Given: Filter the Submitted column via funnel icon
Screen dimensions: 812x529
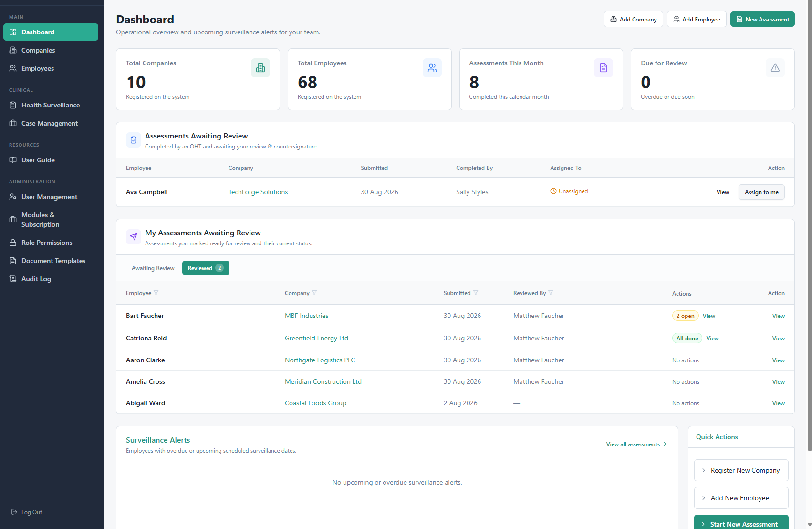Looking at the screenshot, I should (x=476, y=293).
